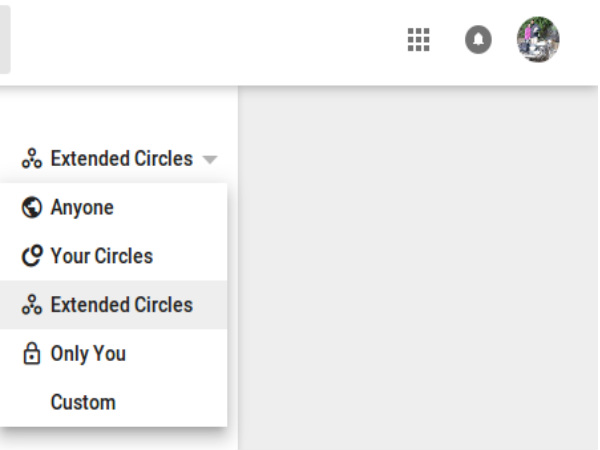Set visibility to Only You

(88, 353)
